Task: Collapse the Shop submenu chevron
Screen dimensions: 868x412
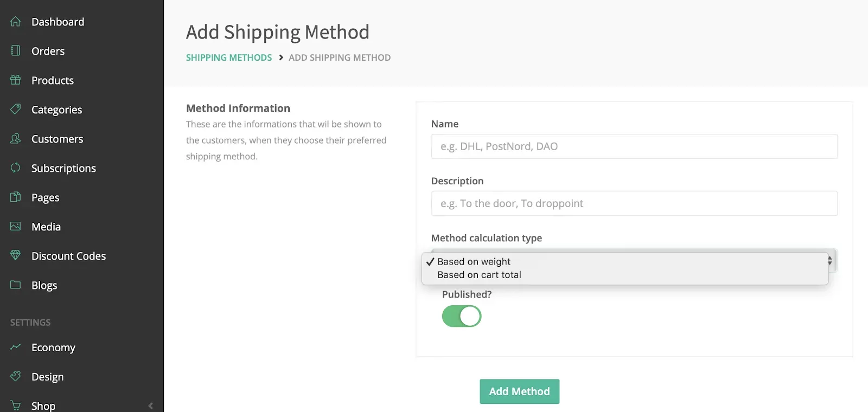Action: point(150,405)
